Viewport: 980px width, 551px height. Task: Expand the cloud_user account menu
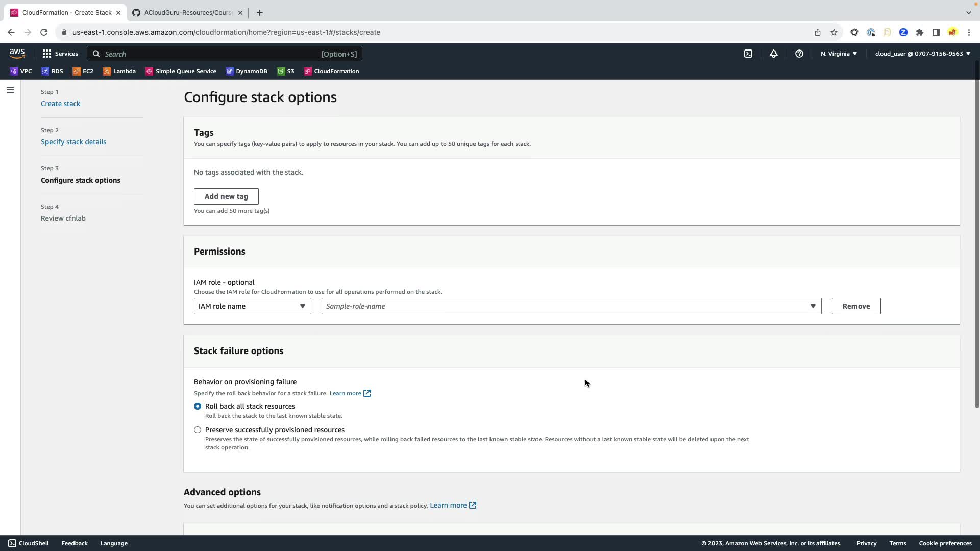(x=922, y=54)
